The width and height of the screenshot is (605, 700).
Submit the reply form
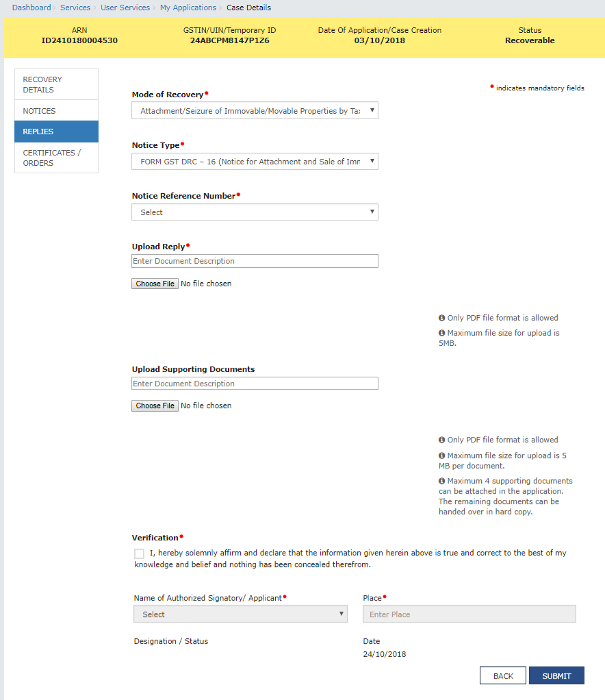pos(556,675)
